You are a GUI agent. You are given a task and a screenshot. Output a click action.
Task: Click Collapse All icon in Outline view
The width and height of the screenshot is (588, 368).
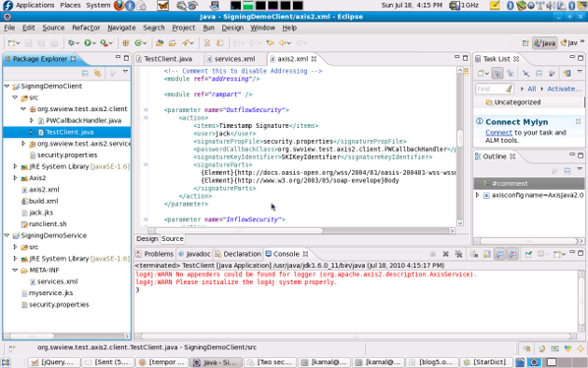[x=567, y=171]
